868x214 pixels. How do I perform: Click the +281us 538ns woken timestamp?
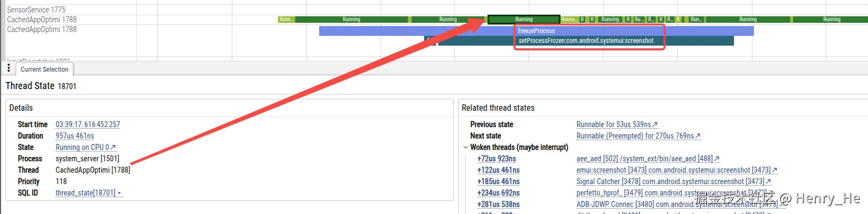[498, 204]
